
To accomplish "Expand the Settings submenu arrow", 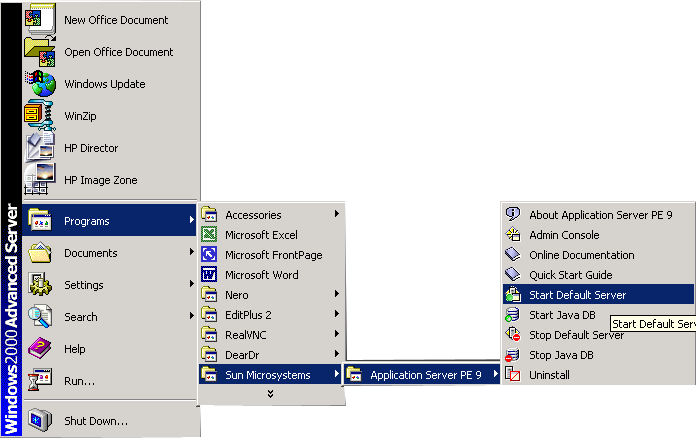I will click(191, 285).
